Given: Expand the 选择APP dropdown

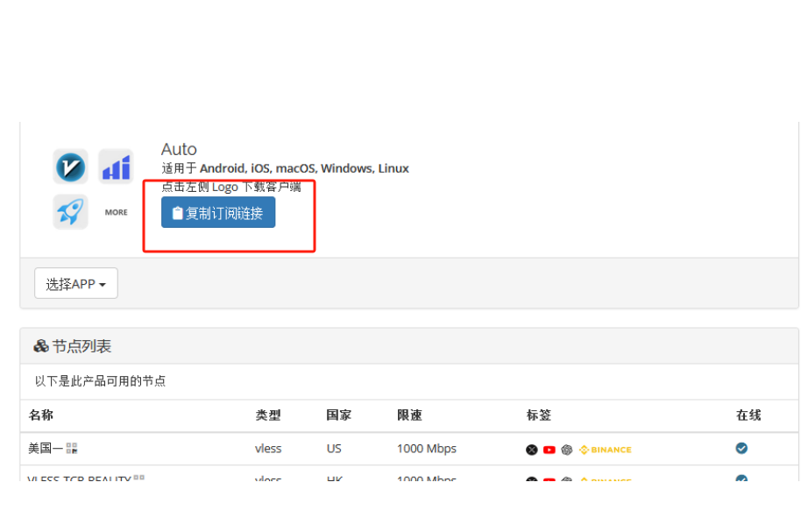Looking at the screenshot, I should (76, 284).
